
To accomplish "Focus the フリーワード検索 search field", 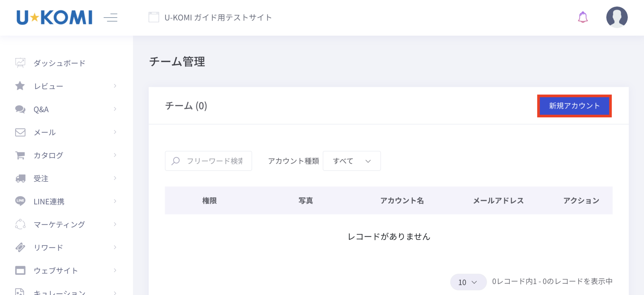I will (x=214, y=161).
